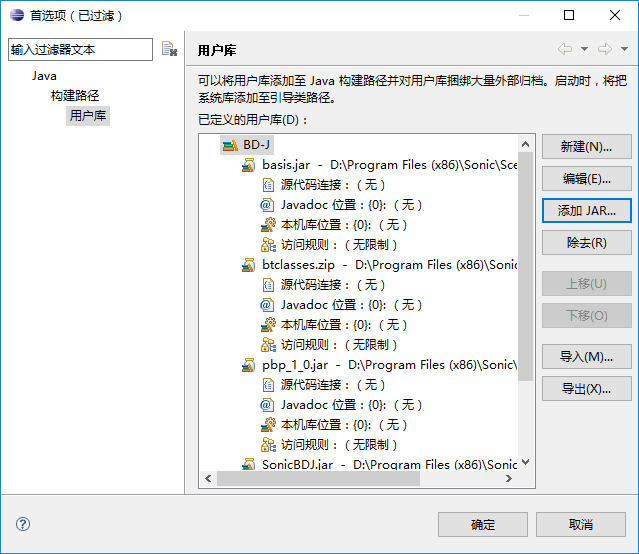639x554 pixels.
Task: Click the horizontal scrollbar right arrow
Action: coord(509,478)
